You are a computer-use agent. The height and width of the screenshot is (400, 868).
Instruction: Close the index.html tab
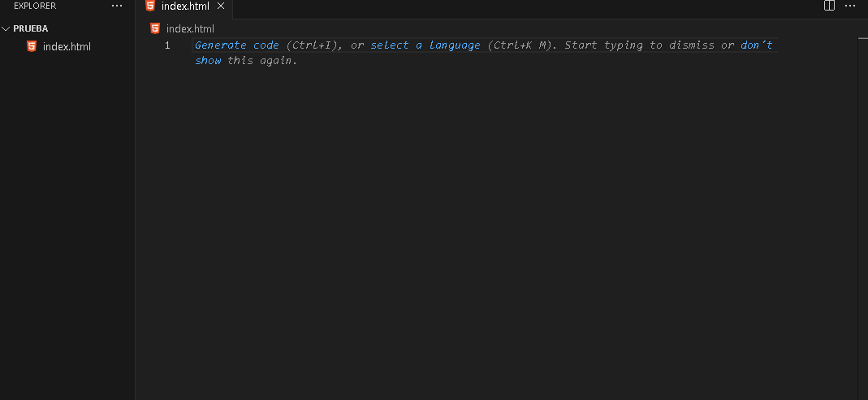tap(221, 6)
